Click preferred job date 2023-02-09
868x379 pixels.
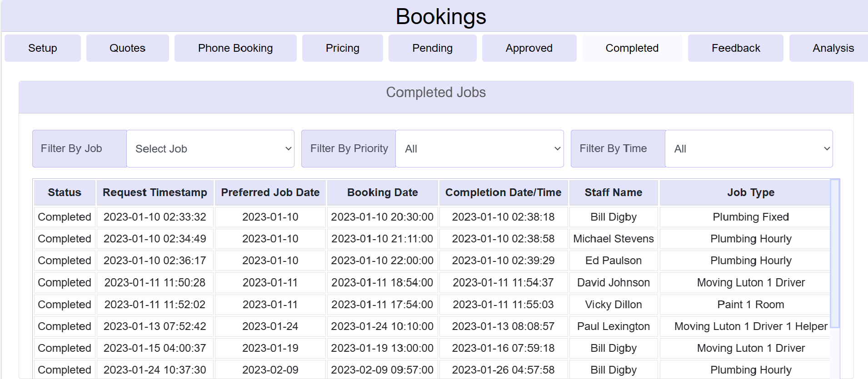pyautogui.click(x=270, y=370)
